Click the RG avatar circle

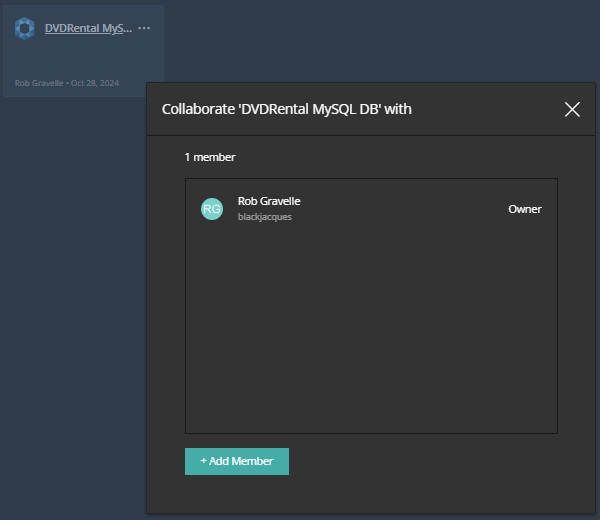click(212, 209)
